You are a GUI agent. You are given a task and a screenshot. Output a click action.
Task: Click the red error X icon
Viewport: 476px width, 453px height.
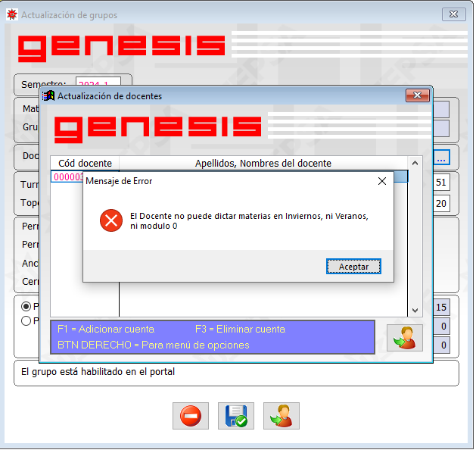[x=111, y=220]
